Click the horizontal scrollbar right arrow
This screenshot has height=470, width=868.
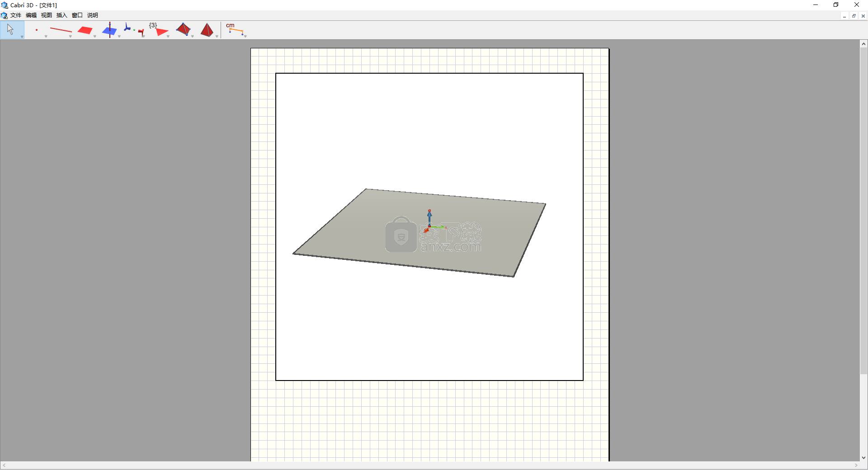pos(856,465)
